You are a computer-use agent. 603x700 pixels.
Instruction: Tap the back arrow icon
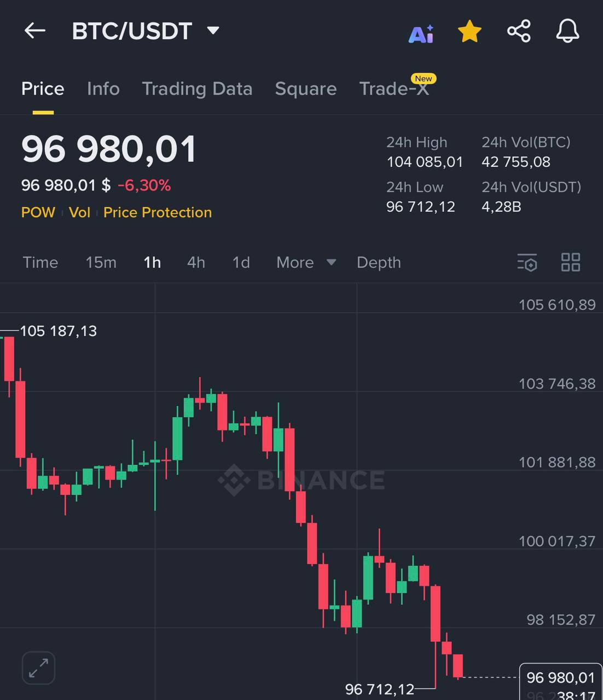(35, 31)
